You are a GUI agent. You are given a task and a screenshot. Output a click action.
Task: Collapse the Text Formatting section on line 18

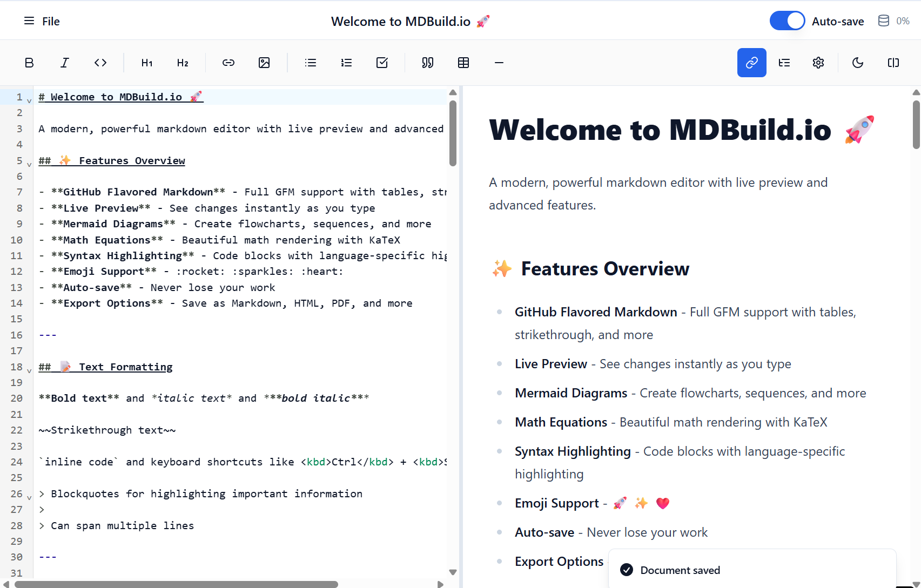[x=28, y=370]
